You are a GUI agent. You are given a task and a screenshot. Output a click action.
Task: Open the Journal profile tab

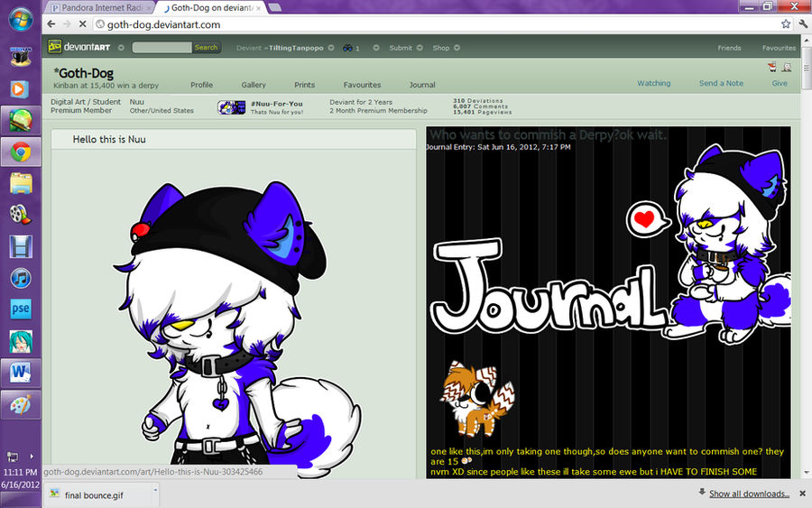[x=422, y=85]
